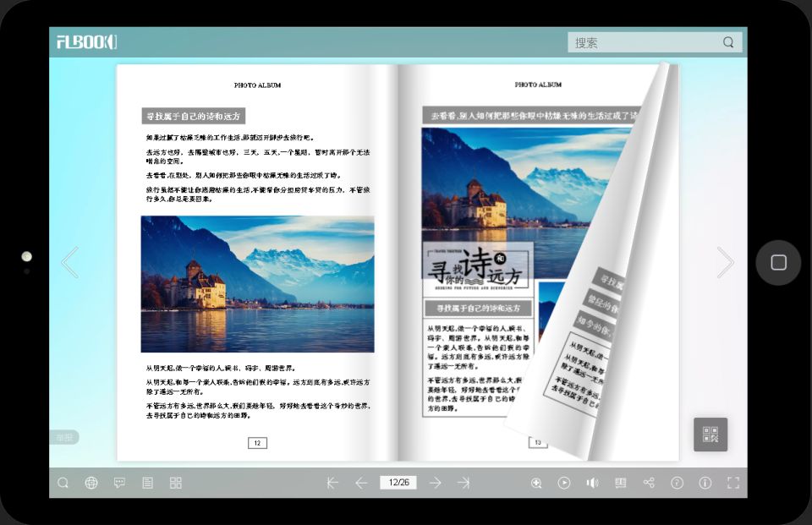The width and height of the screenshot is (812, 525).
Task: Click the zoom in magnifier icon
Action: [536, 483]
